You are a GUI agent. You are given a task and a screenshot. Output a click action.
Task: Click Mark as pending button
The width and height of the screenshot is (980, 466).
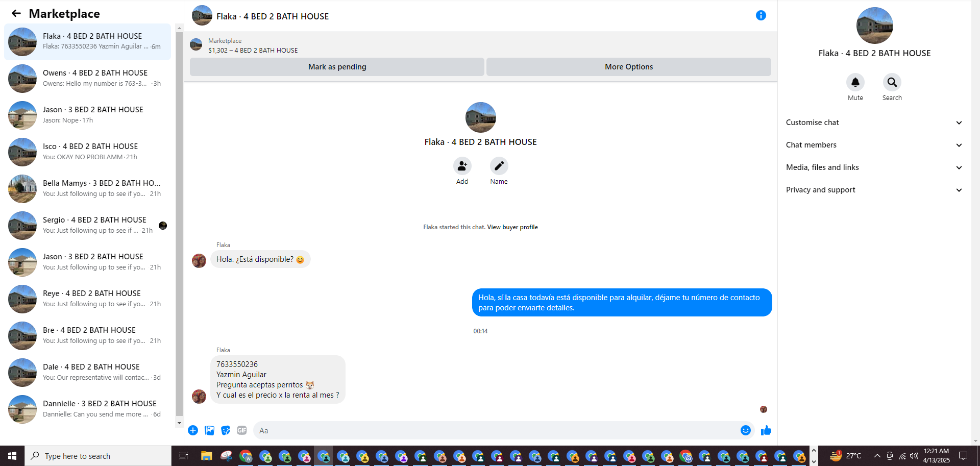click(x=337, y=67)
